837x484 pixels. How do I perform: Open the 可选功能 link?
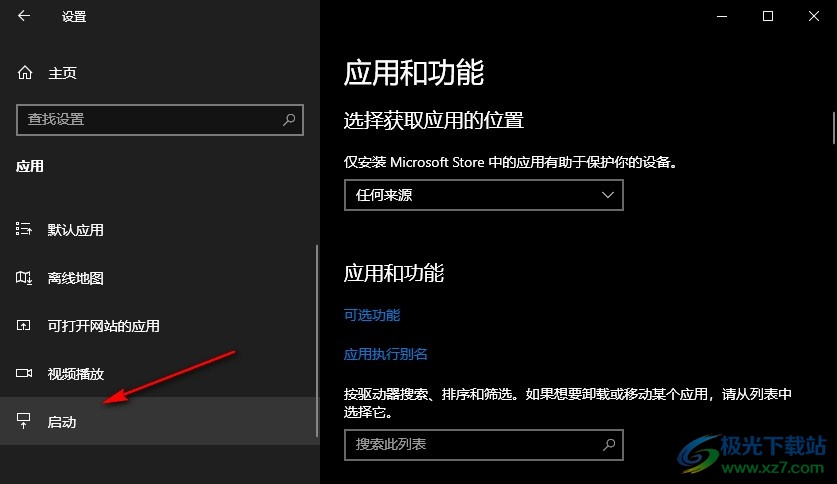[372, 315]
